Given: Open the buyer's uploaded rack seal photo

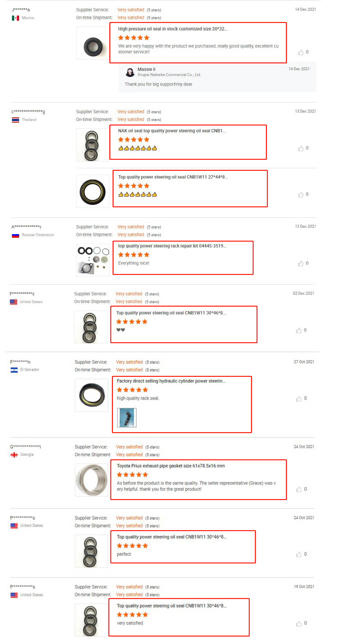Looking at the screenshot, I should 127,418.
